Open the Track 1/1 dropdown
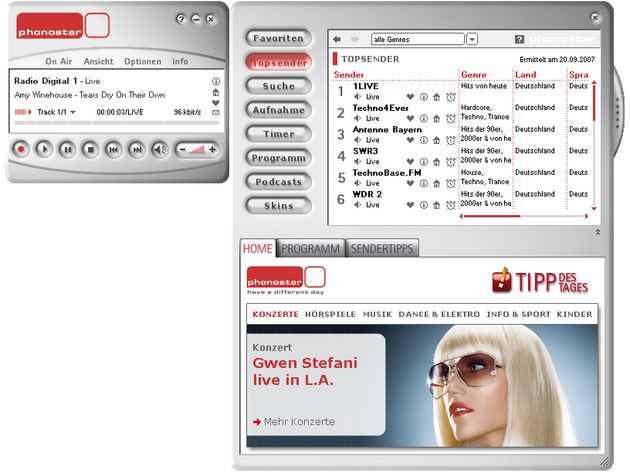Screen dimensions: 630x472 tap(73, 112)
